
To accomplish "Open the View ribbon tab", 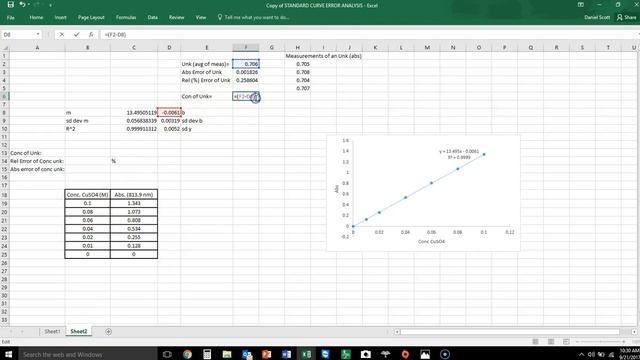I will coord(201,18).
